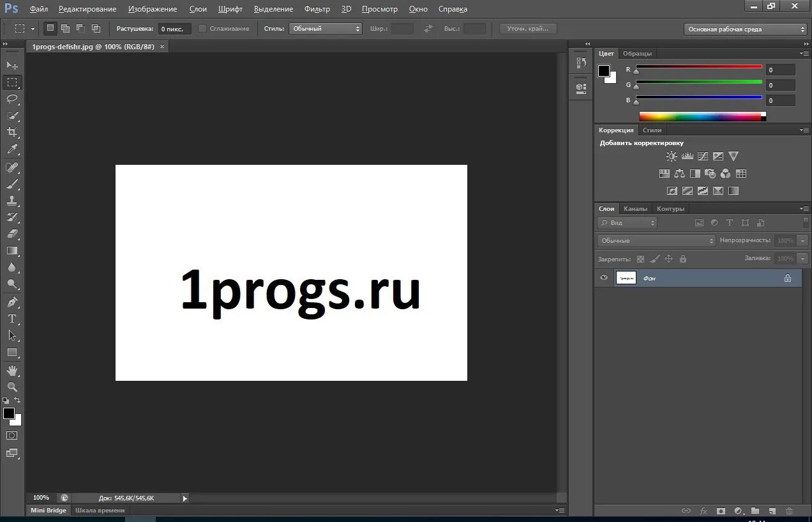Select the Eyedropper tool
The width and height of the screenshot is (812, 522).
(12, 150)
